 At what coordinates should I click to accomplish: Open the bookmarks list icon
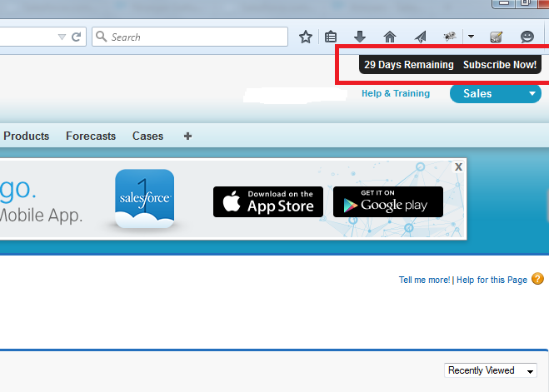(331, 37)
